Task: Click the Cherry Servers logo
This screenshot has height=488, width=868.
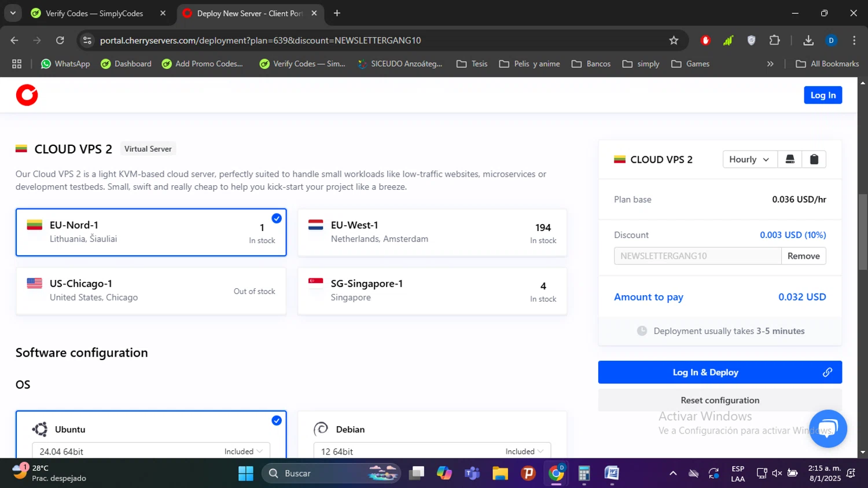Action: pyautogui.click(x=27, y=95)
